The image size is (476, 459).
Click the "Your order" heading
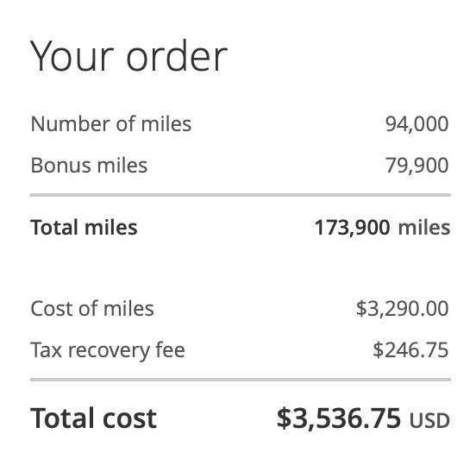pos(128,57)
